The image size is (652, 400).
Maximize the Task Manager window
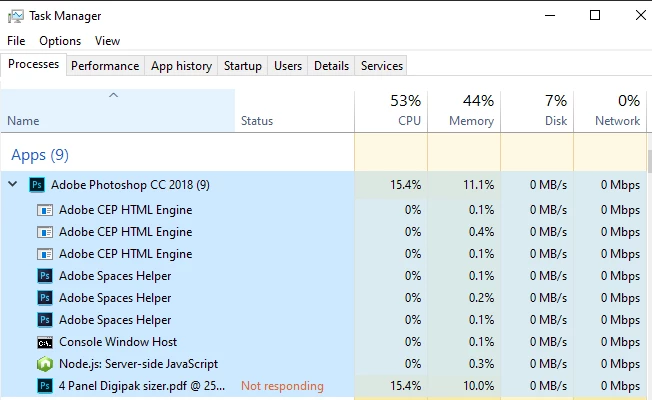[x=595, y=15]
